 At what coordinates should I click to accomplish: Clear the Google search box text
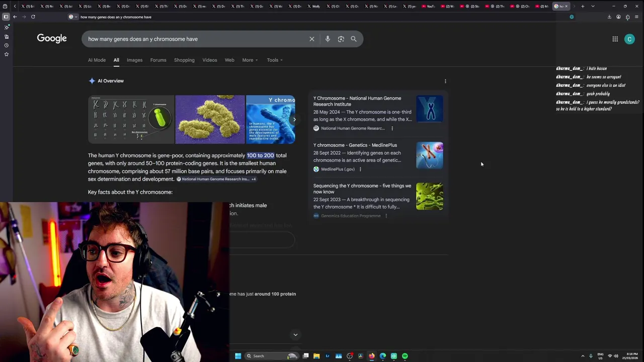(312, 39)
